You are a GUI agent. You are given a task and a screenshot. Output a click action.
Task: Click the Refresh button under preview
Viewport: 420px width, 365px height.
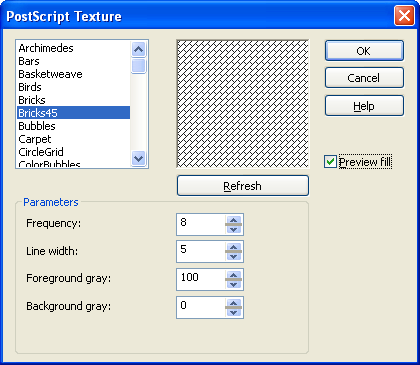pyautogui.click(x=243, y=186)
